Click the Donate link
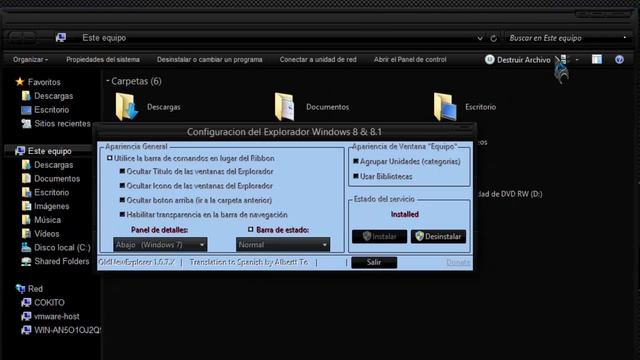Screen dimensions: 640x360 458,262
